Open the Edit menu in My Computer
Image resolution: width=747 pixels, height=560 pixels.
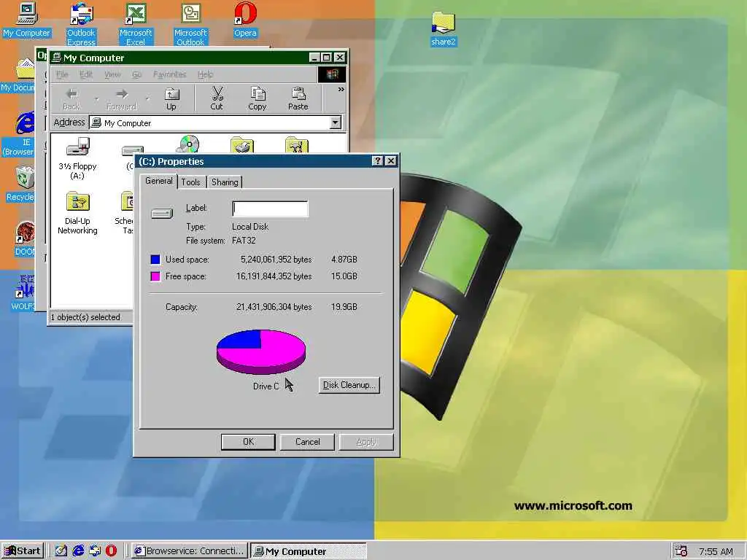[x=86, y=74]
